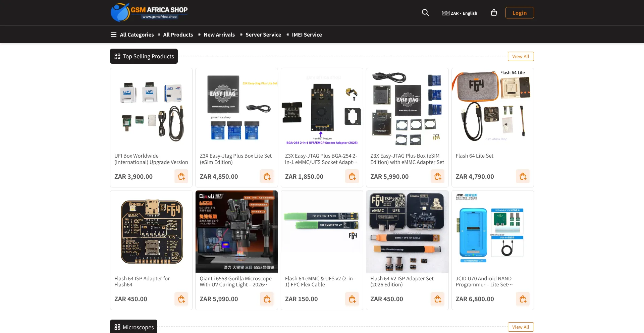Open Z3X Easy-Jtag Lite Set product image
This screenshot has width=644, height=333.
(236, 109)
